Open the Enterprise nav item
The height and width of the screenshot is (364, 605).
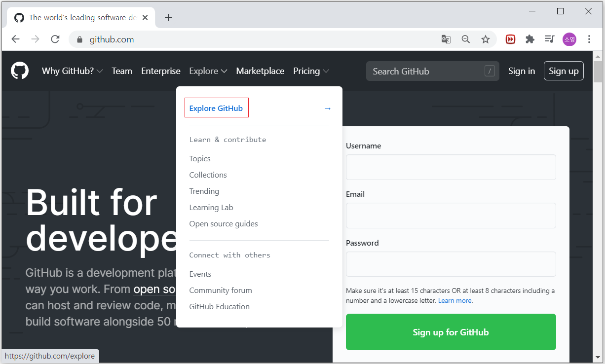pos(161,71)
